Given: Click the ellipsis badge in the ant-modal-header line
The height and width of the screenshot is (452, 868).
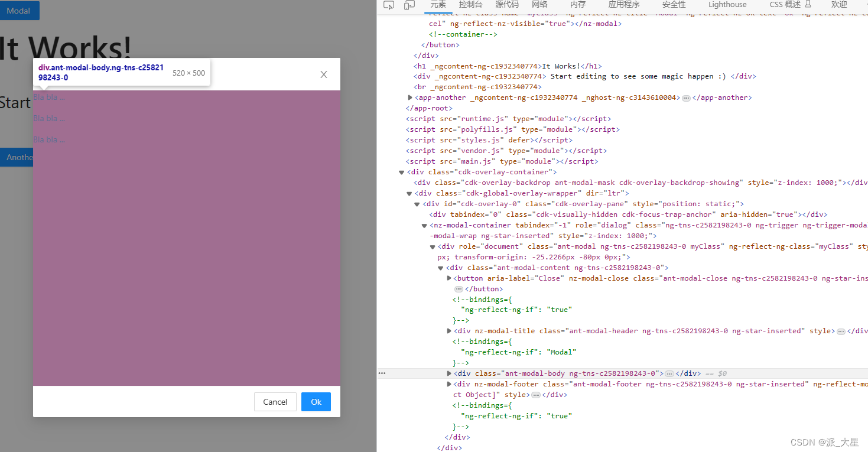Looking at the screenshot, I should 841,331.
